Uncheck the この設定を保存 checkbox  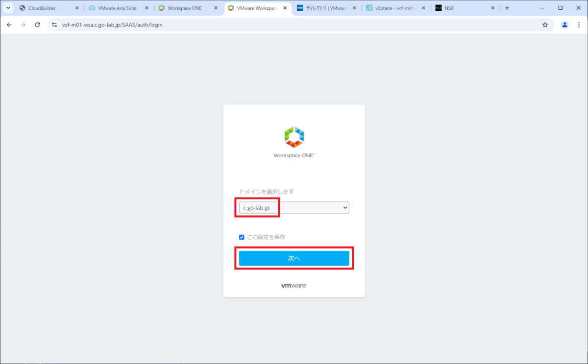point(242,237)
